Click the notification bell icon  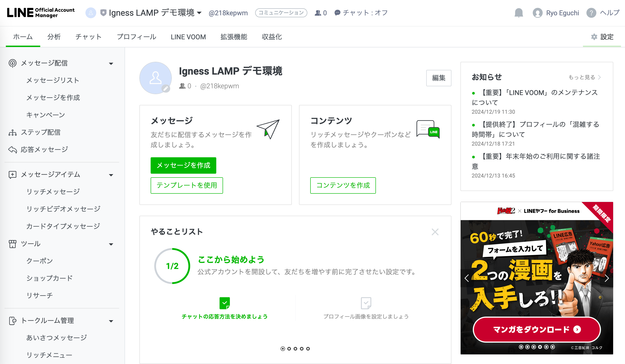(x=519, y=13)
